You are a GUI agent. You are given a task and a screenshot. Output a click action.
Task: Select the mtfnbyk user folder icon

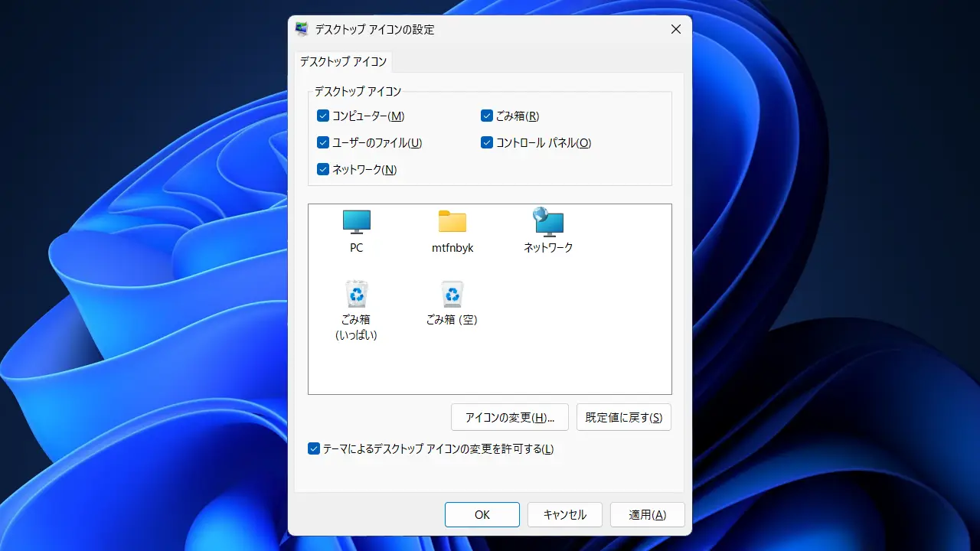(452, 222)
